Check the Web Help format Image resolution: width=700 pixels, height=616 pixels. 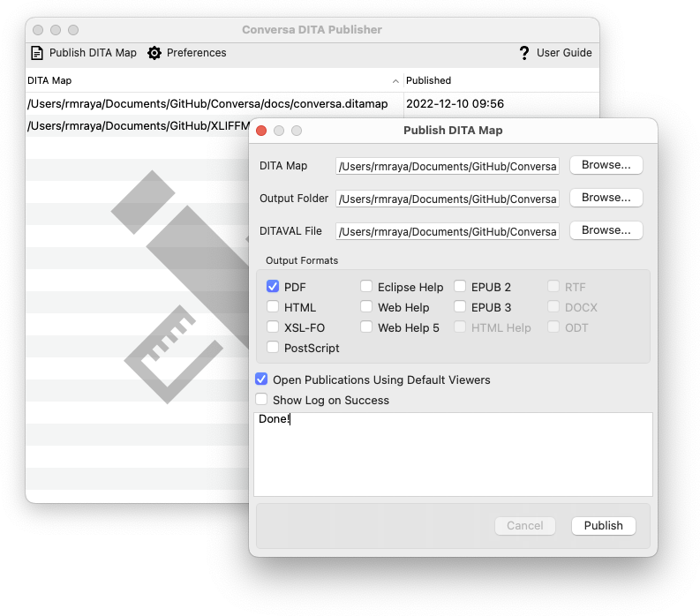tap(366, 306)
